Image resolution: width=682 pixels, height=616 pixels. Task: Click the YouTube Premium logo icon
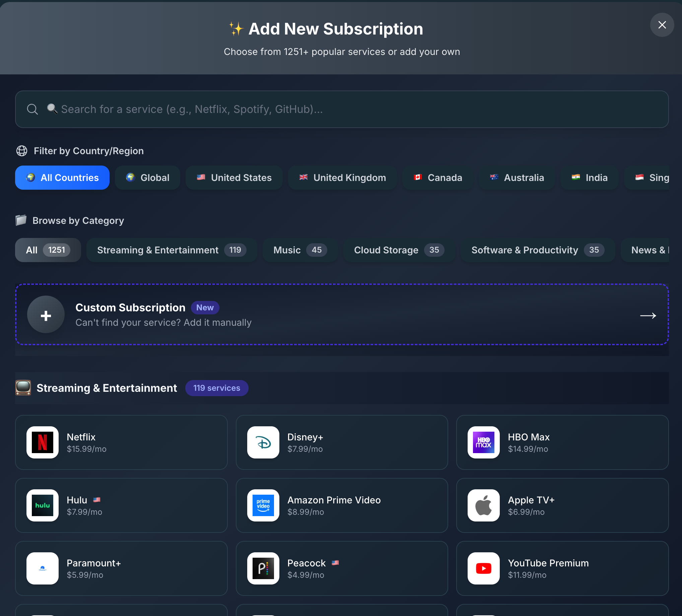coord(483,568)
